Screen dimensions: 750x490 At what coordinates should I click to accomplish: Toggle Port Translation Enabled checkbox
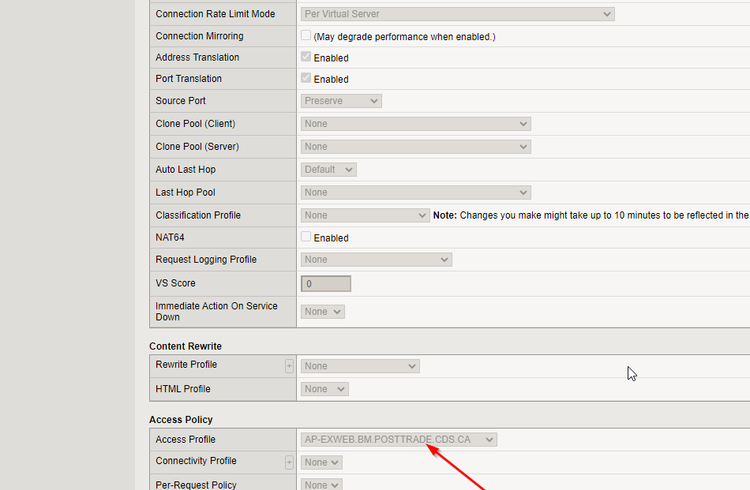(x=306, y=79)
